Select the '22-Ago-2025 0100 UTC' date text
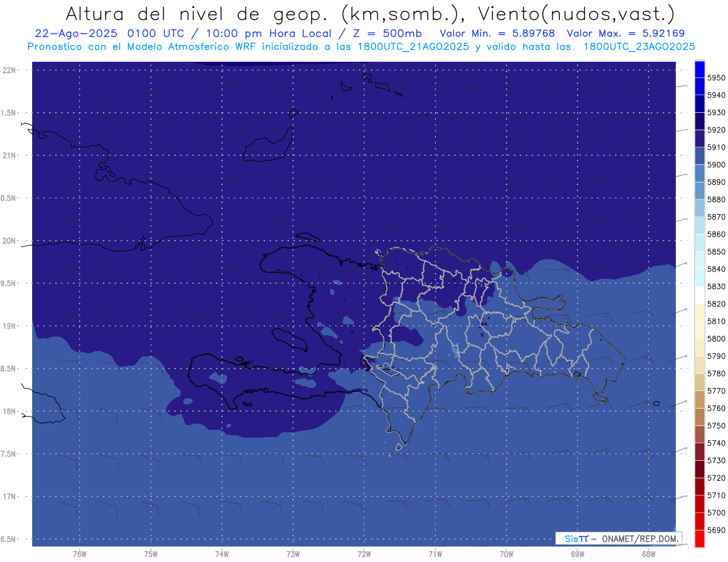 click(x=111, y=34)
